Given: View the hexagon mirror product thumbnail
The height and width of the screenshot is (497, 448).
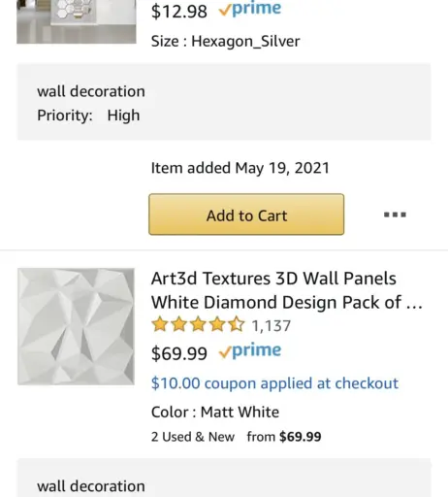Looking at the screenshot, I should tap(77, 21).
